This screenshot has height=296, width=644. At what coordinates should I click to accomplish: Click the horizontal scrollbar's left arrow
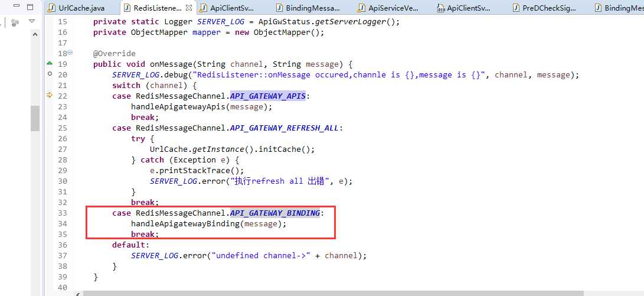coord(78,294)
